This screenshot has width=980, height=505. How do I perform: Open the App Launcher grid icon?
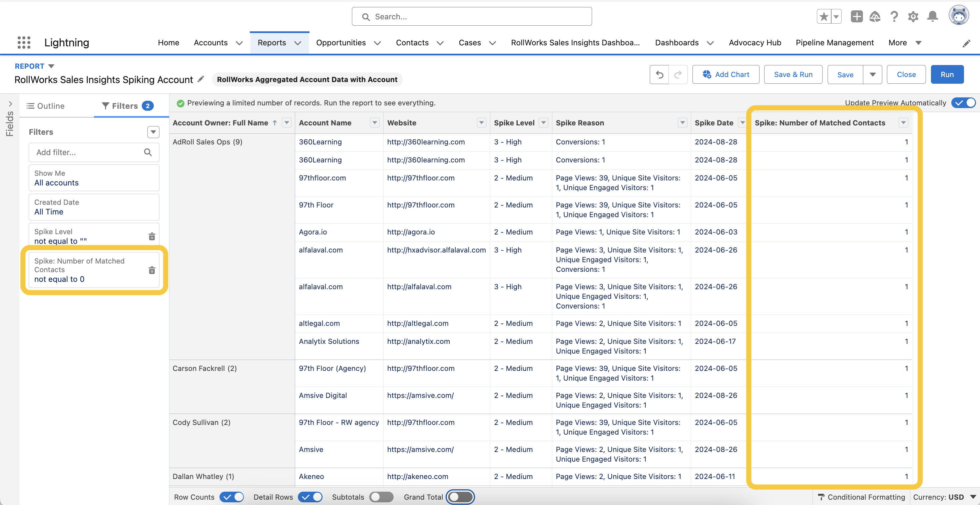coord(24,42)
